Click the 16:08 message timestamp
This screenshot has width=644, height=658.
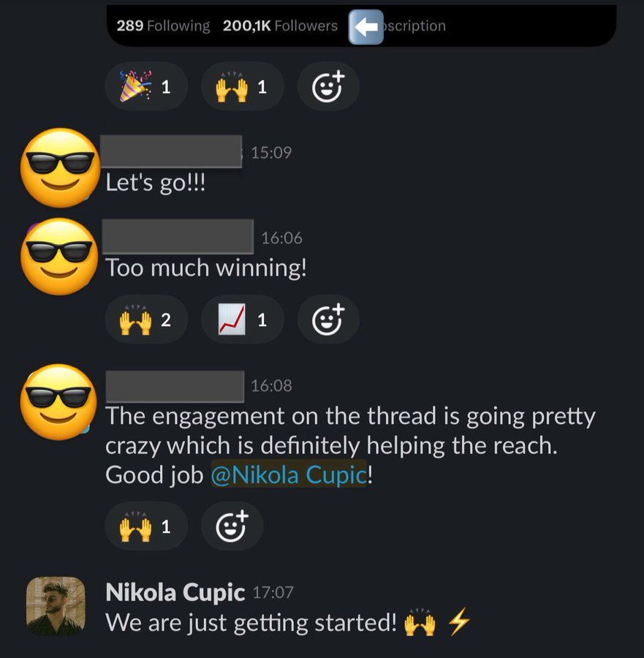click(x=271, y=385)
